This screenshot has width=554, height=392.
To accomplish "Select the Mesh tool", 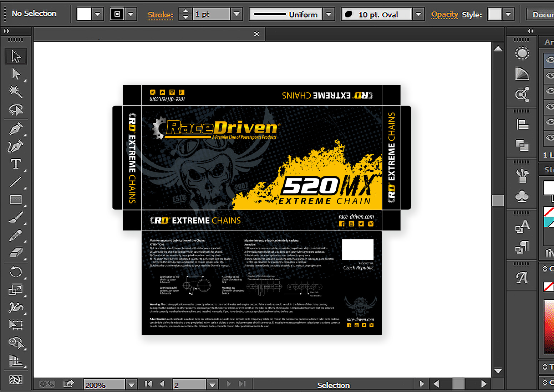I will [x=16, y=380].
